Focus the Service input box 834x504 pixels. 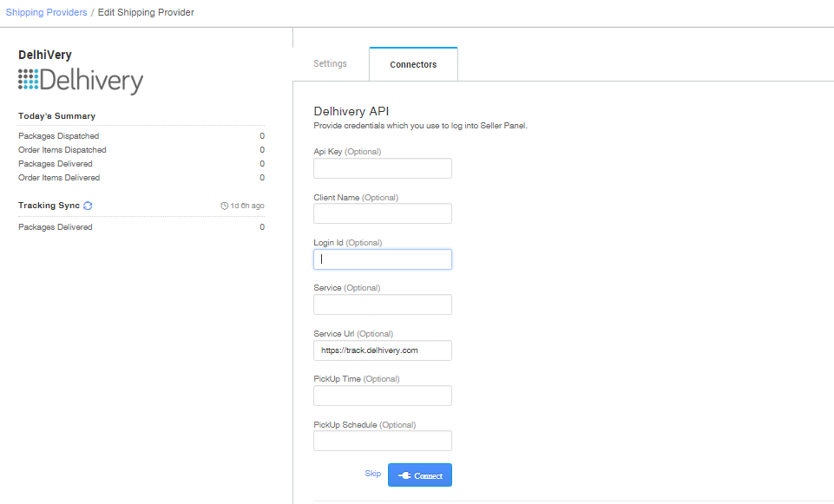click(382, 304)
